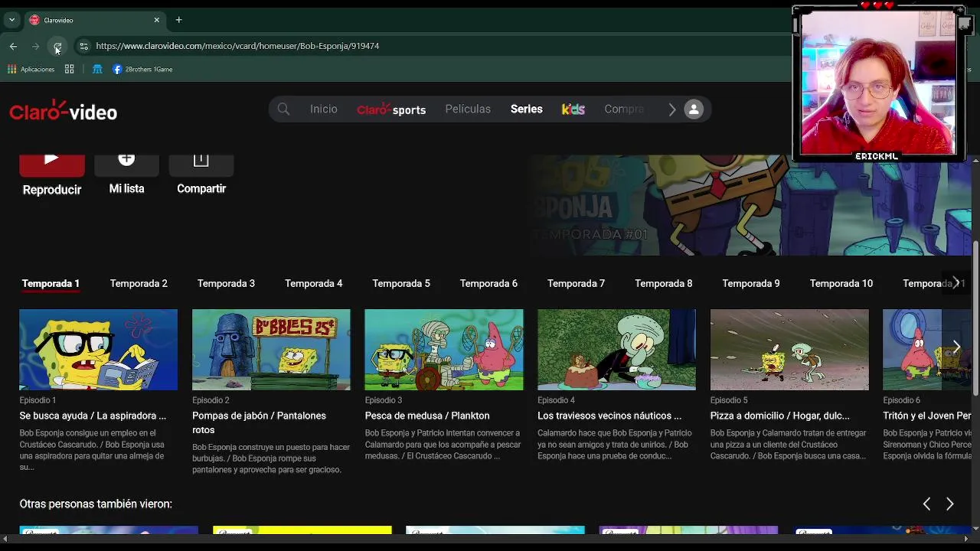Open the user profile icon
Viewport: 980px width, 551px height.
(694, 109)
